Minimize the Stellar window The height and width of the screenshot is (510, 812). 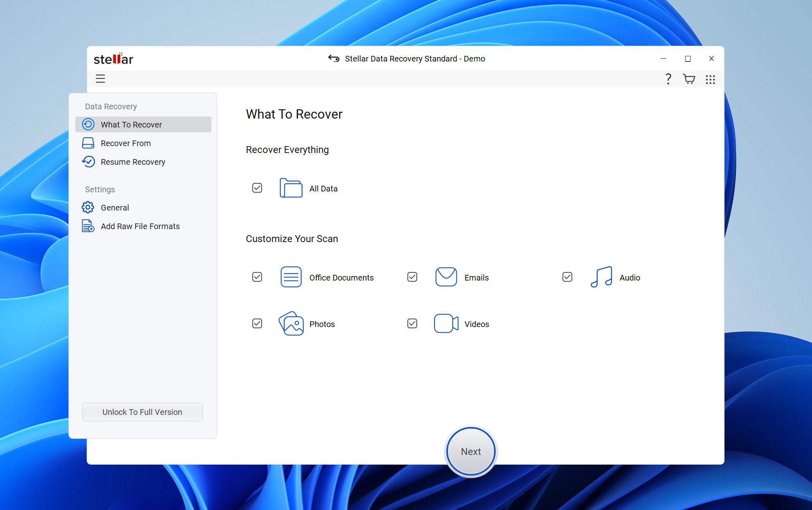pos(663,59)
